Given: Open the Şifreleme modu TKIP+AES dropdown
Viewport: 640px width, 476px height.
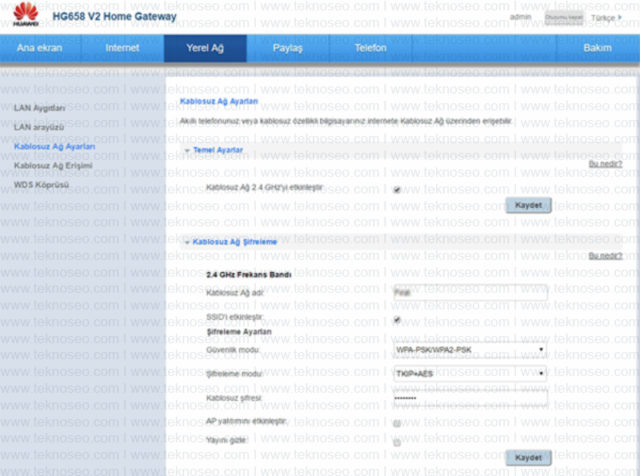Looking at the screenshot, I should click(470, 374).
